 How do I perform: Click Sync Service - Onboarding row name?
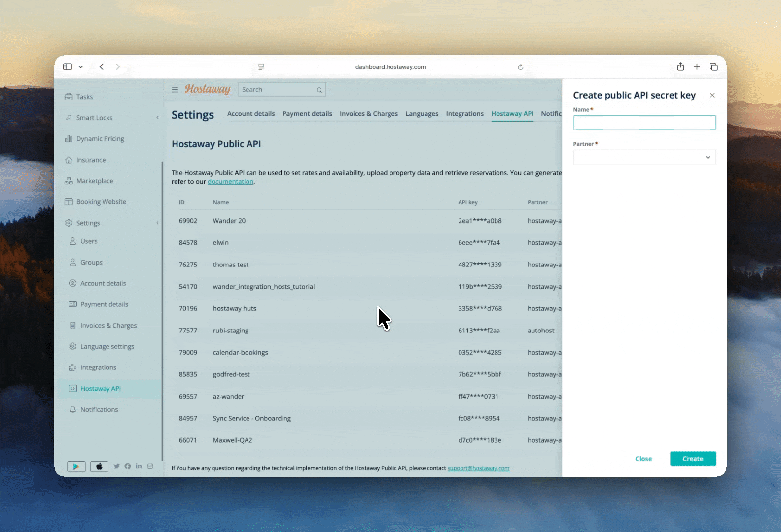252,419
